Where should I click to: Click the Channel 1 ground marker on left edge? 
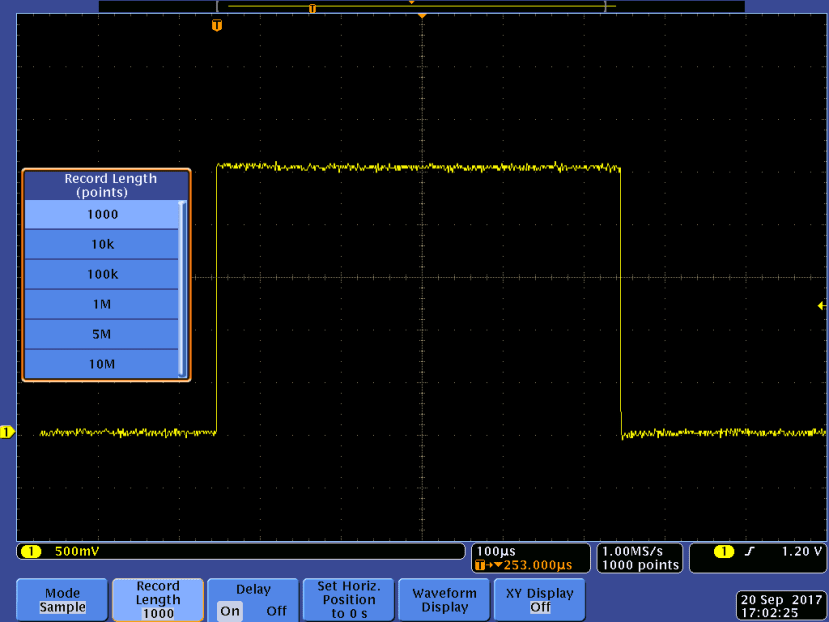8,431
